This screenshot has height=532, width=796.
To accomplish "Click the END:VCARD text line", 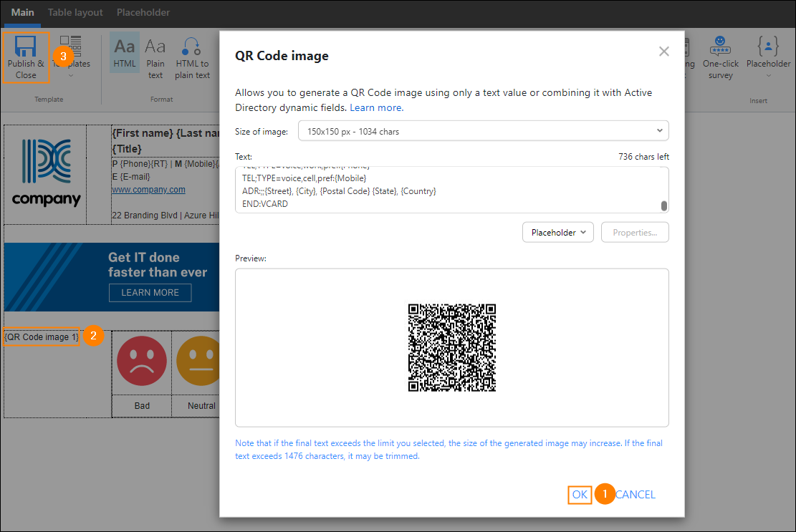I will coord(264,204).
